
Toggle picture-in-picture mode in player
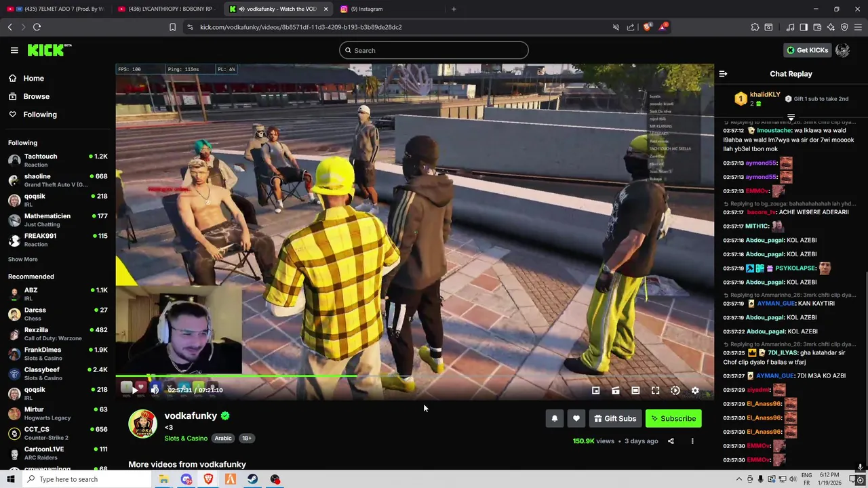point(595,390)
